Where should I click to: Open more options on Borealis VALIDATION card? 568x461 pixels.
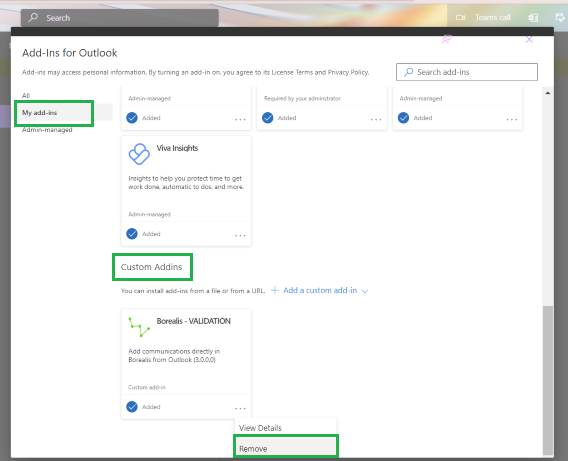240,408
